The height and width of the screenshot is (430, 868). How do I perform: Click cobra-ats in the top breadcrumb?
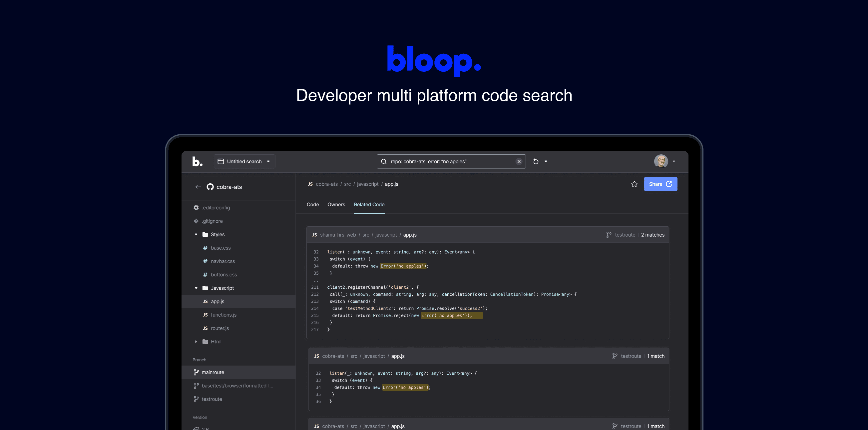click(326, 184)
